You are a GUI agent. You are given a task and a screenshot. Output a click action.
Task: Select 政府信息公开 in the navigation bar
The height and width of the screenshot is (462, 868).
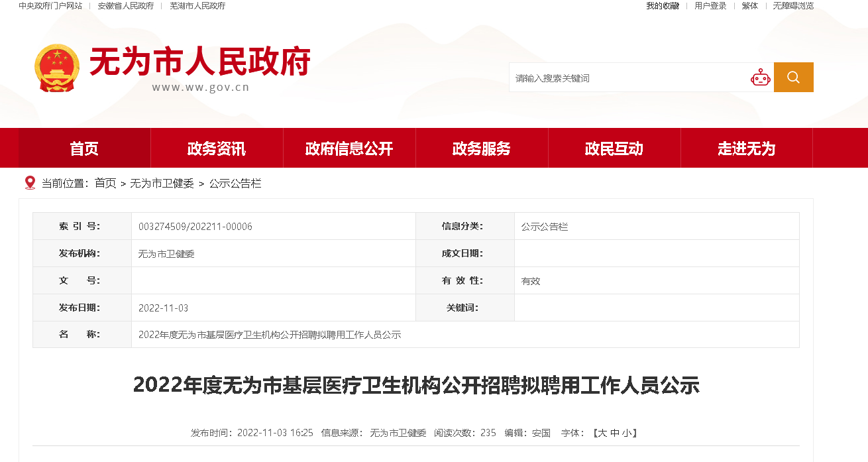pyautogui.click(x=349, y=148)
